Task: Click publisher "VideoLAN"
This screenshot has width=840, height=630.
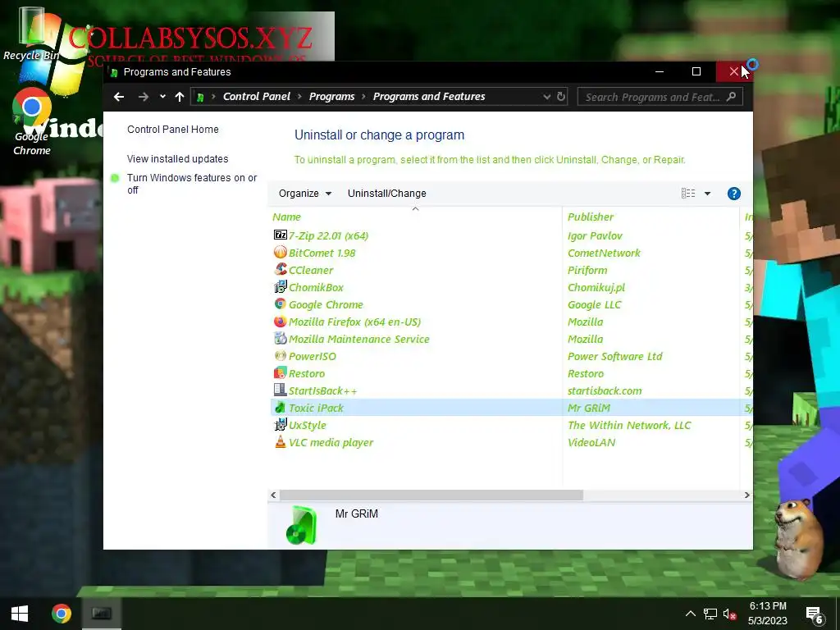Action: tap(591, 442)
